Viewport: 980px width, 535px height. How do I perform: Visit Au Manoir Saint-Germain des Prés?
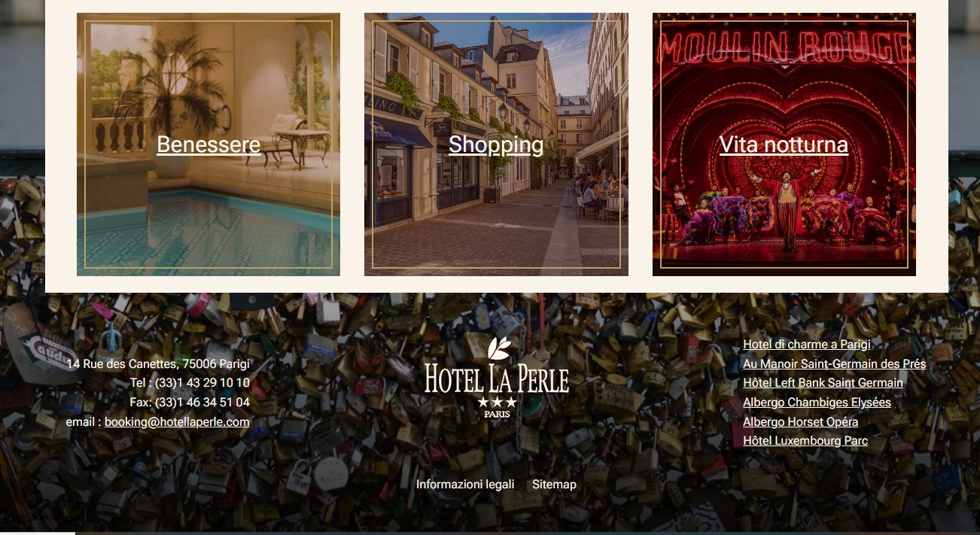[x=834, y=364]
